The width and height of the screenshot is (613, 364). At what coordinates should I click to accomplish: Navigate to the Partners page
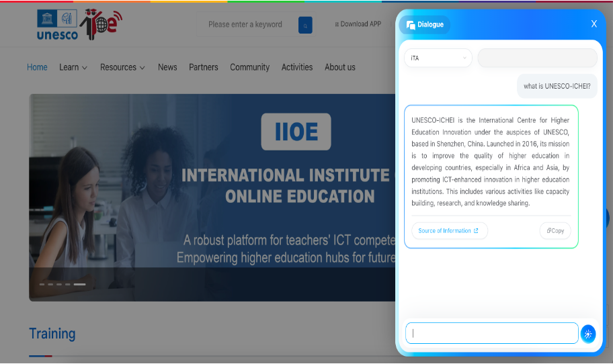click(203, 67)
